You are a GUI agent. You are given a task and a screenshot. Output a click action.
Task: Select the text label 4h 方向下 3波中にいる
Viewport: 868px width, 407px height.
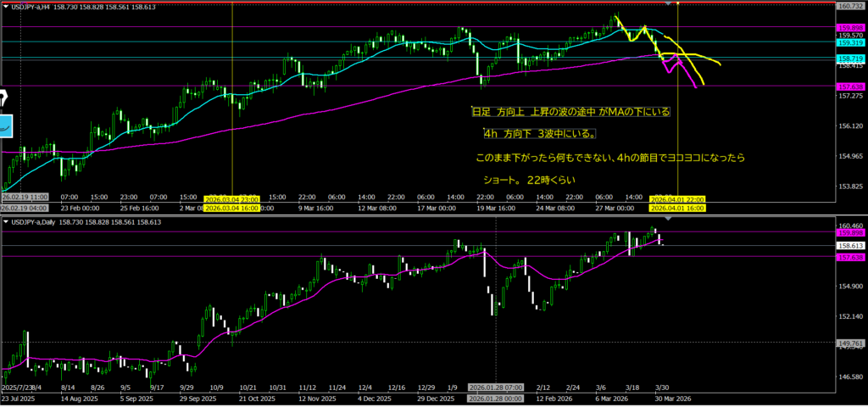(x=538, y=134)
